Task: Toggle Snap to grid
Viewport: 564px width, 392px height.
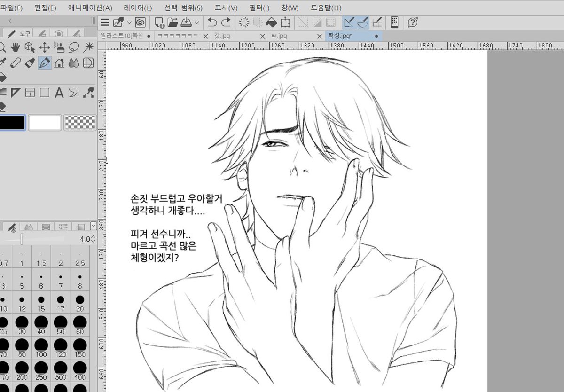Action: (377, 22)
